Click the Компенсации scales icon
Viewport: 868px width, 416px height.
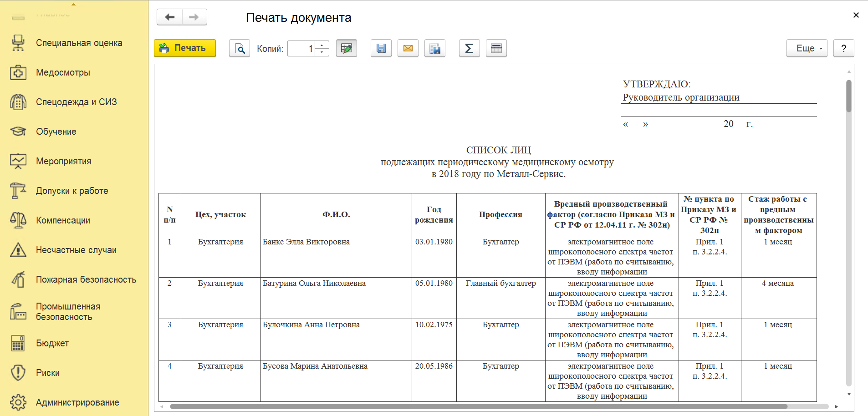coord(18,220)
